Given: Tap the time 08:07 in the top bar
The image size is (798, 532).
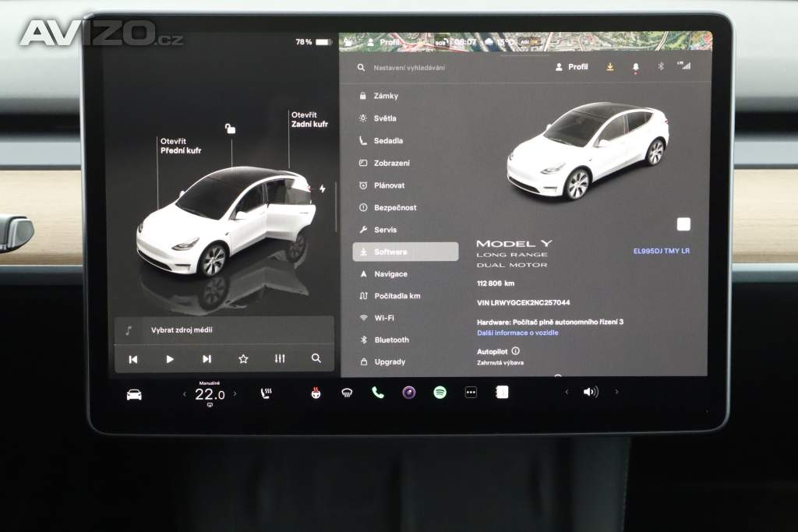Looking at the screenshot, I should 465,42.
